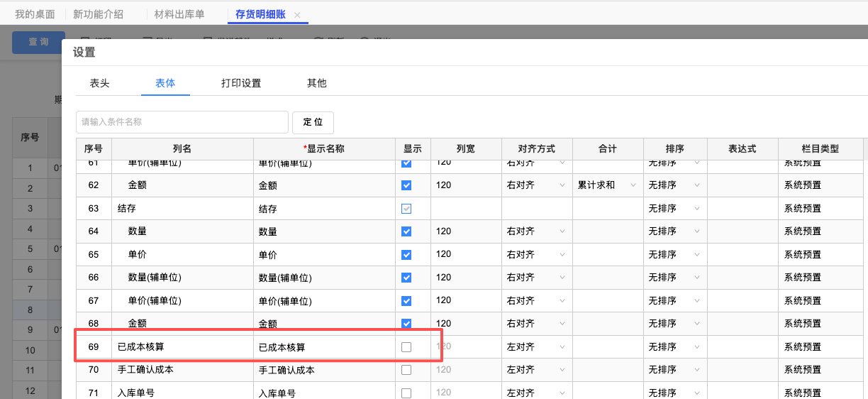Click 系统预置 in 已成本核算 row
This screenshot has height=399, width=868.
(x=802, y=347)
